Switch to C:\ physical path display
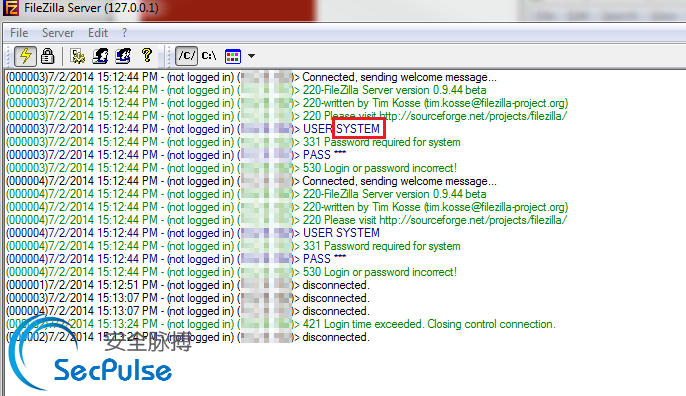This screenshot has width=686, height=396. pyautogui.click(x=209, y=56)
